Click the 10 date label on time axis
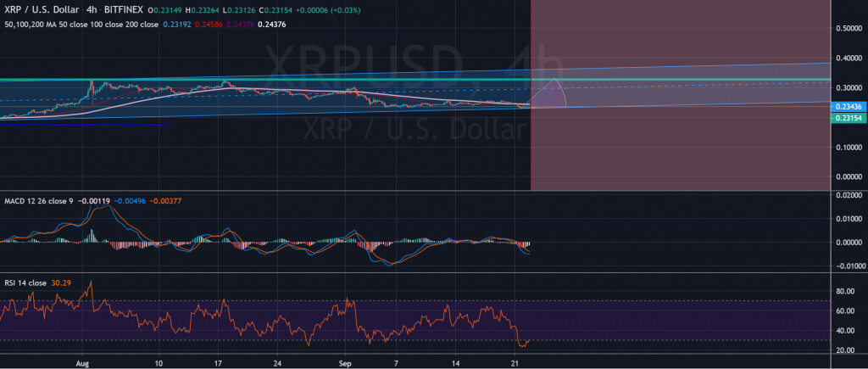This screenshot has height=369, width=868. tap(159, 363)
